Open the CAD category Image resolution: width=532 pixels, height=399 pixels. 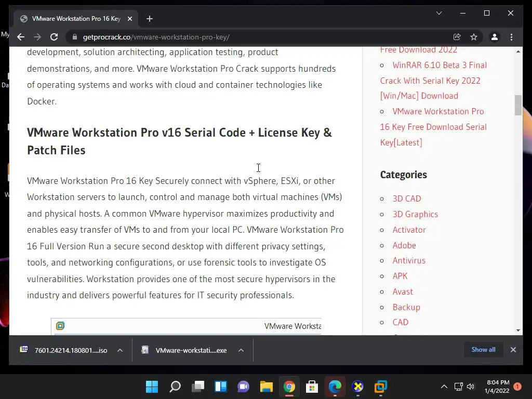[401, 322]
